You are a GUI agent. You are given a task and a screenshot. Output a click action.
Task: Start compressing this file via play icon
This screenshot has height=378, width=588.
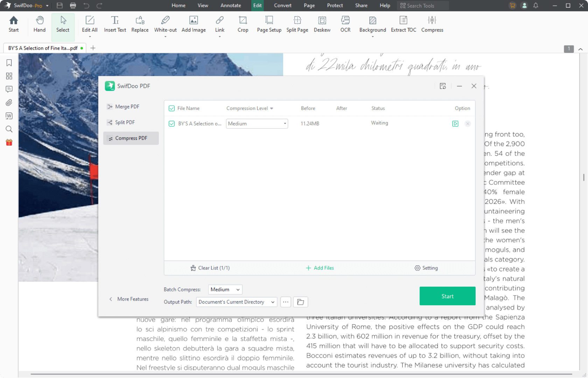455,124
